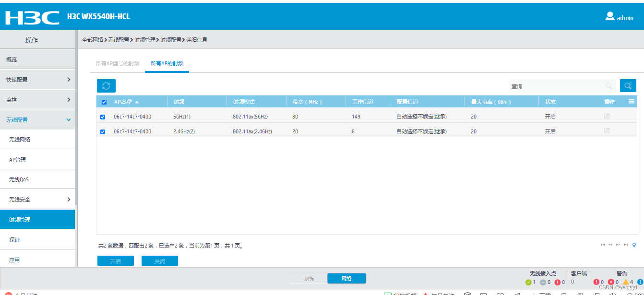Viewport: 644px width, 295px height.
Task: Expand the 监控 sidebar menu
Action: [37, 99]
